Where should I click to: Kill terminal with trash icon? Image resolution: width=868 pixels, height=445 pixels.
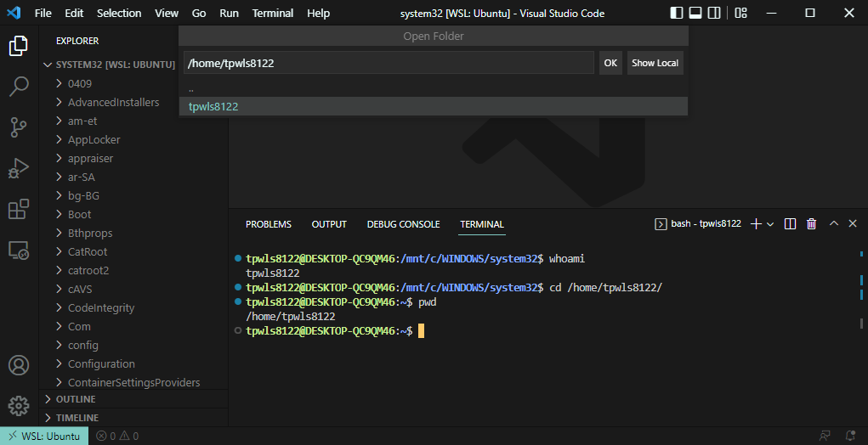[812, 224]
